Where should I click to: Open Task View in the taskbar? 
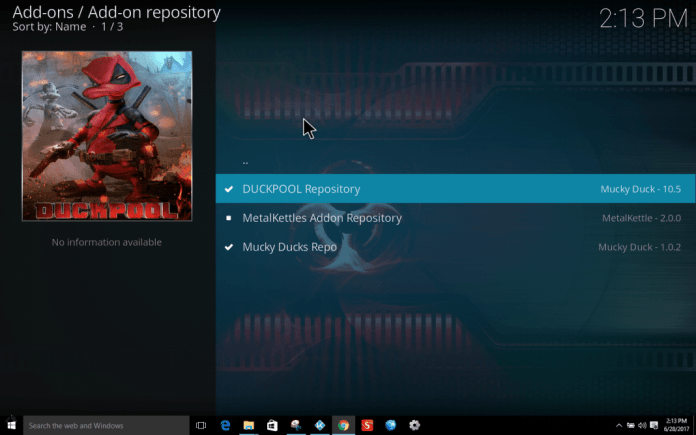coord(201,425)
